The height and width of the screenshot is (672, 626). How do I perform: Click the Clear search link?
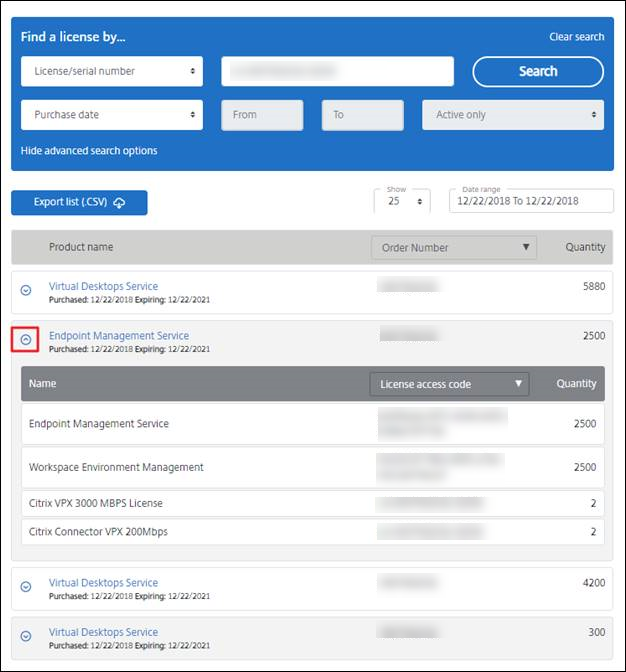coord(576,37)
